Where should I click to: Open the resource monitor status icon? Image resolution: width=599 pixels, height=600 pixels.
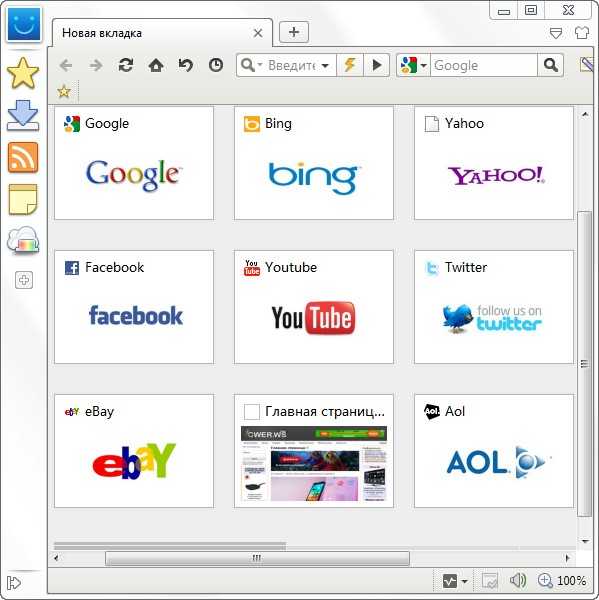(x=450, y=581)
